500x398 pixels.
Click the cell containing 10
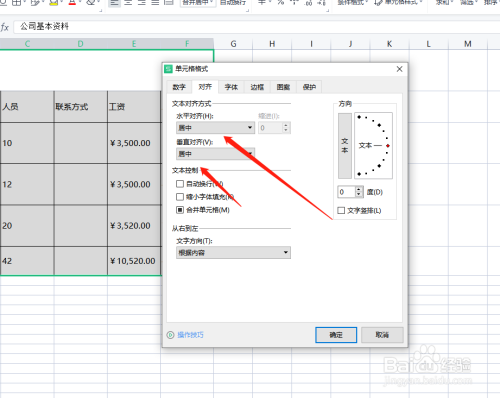(x=27, y=143)
